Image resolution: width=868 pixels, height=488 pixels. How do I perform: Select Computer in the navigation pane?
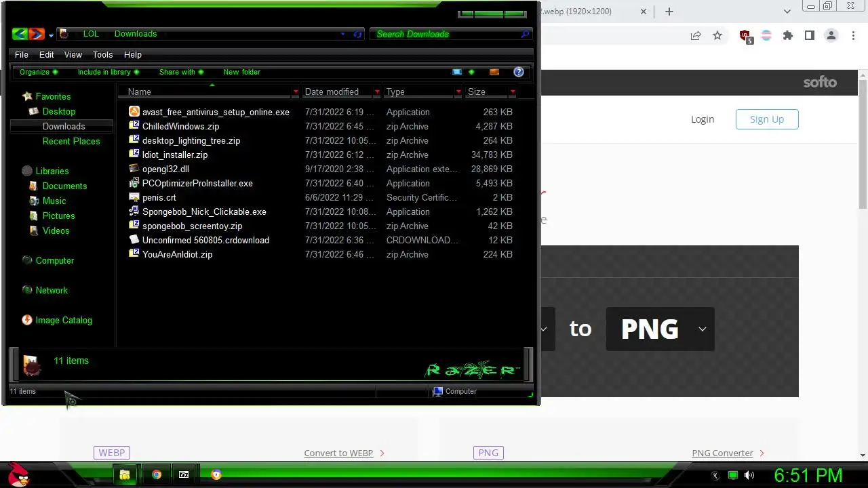(x=55, y=260)
